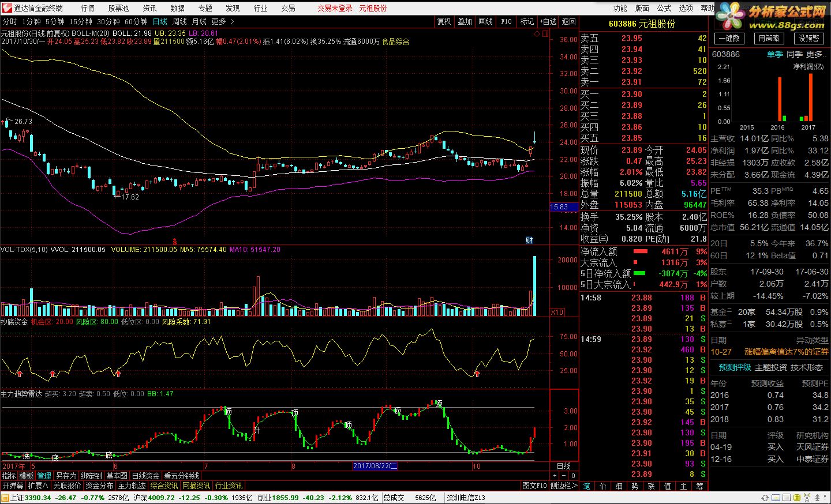Open the 画线 drawing tools
This screenshot has width=831, height=504.
(x=485, y=21)
